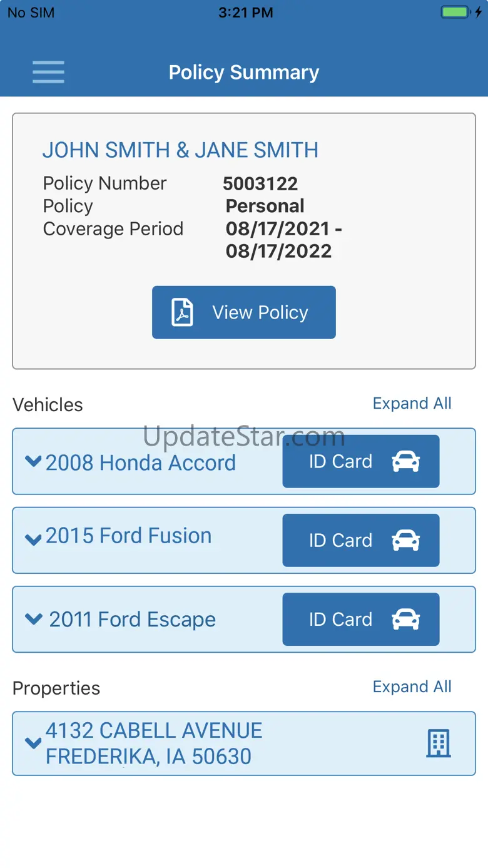Select the 2015 Ford Fusion vehicle name

(128, 536)
